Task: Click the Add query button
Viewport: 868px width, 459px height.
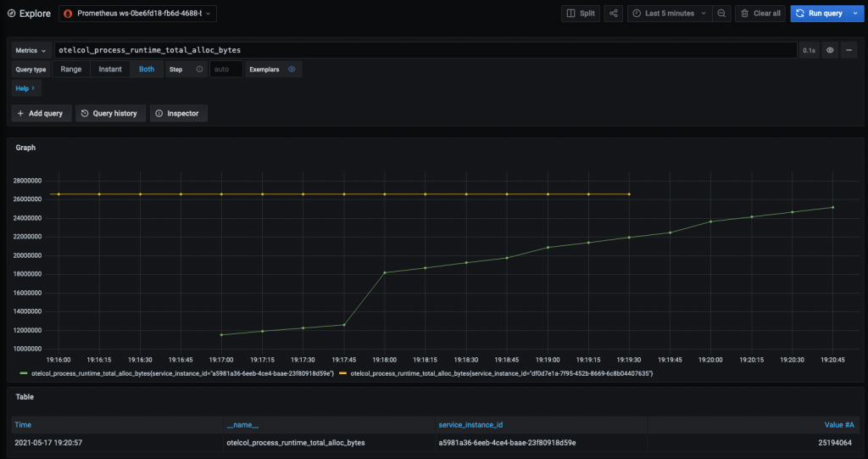Action: 41,113
